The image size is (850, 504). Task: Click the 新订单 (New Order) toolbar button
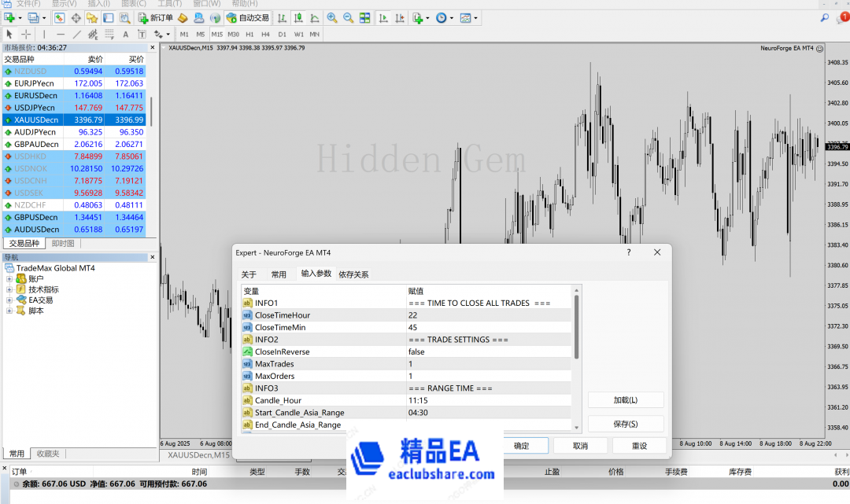coord(156,17)
